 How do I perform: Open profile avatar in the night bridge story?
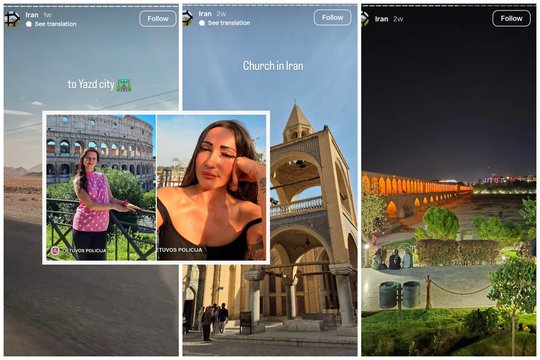(x=365, y=19)
